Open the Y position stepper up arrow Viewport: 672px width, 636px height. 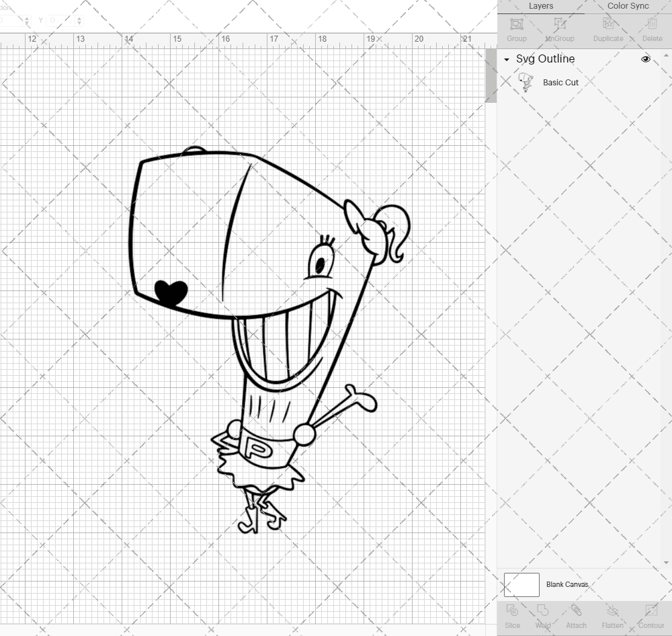[x=79, y=17]
